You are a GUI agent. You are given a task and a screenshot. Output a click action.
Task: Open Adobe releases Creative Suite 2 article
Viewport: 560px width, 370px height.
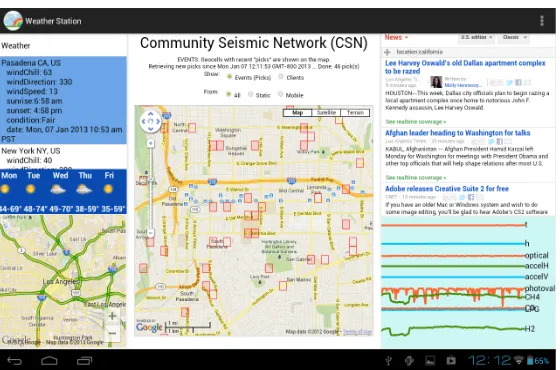[x=447, y=189]
